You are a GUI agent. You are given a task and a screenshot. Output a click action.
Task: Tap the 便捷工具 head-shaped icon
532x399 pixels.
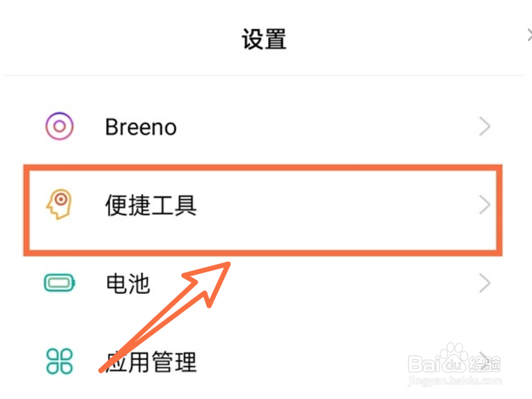(59, 205)
